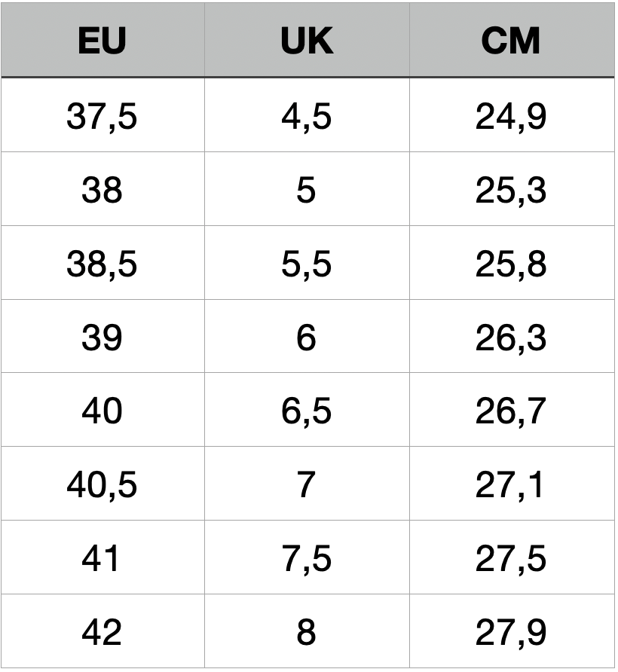Viewport: 618px width, 672px height.
Task: Click the EU column header
Action: (102, 41)
